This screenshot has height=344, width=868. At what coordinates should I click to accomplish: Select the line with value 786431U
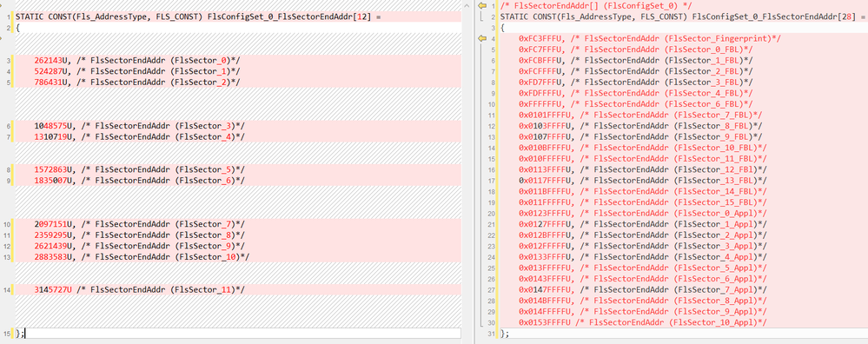(x=238, y=83)
